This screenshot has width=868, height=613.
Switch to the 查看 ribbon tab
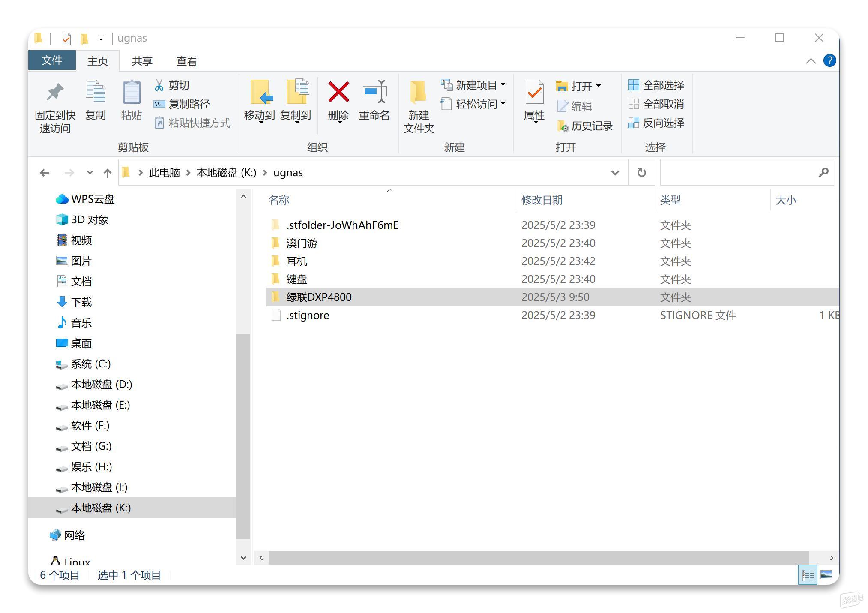186,61
